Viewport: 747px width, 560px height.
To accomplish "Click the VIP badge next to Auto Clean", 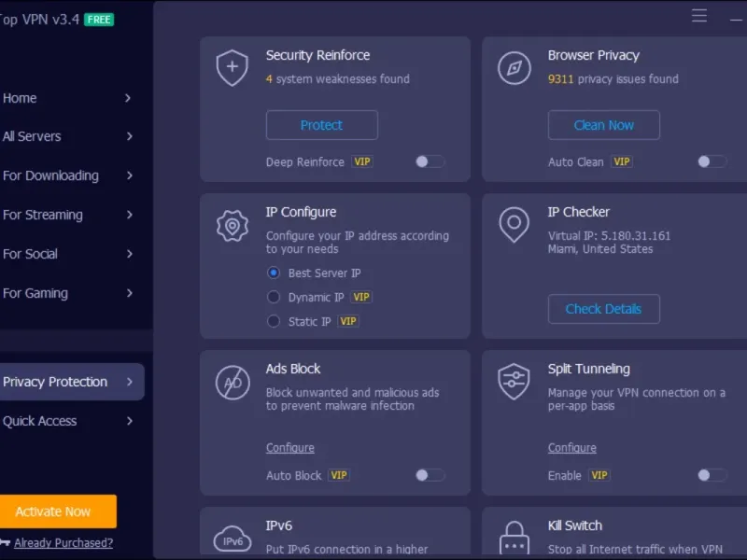I will pyautogui.click(x=622, y=161).
